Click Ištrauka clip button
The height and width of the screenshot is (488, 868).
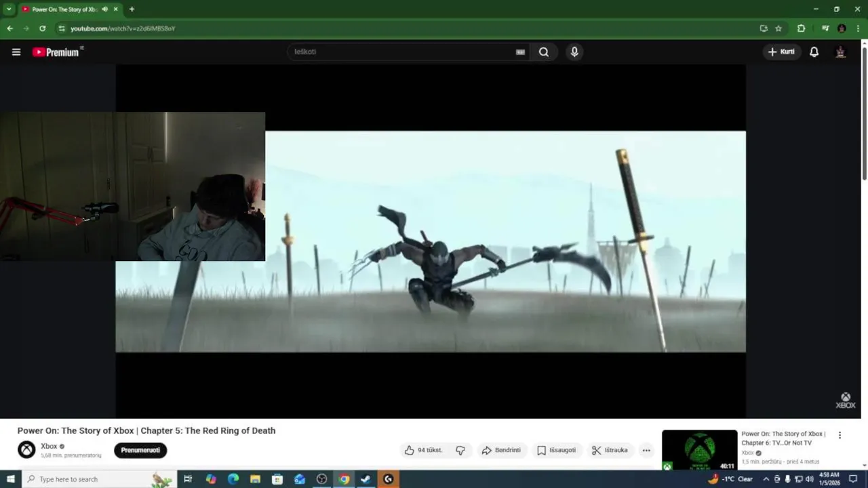pyautogui.click(x=610, y=450)
